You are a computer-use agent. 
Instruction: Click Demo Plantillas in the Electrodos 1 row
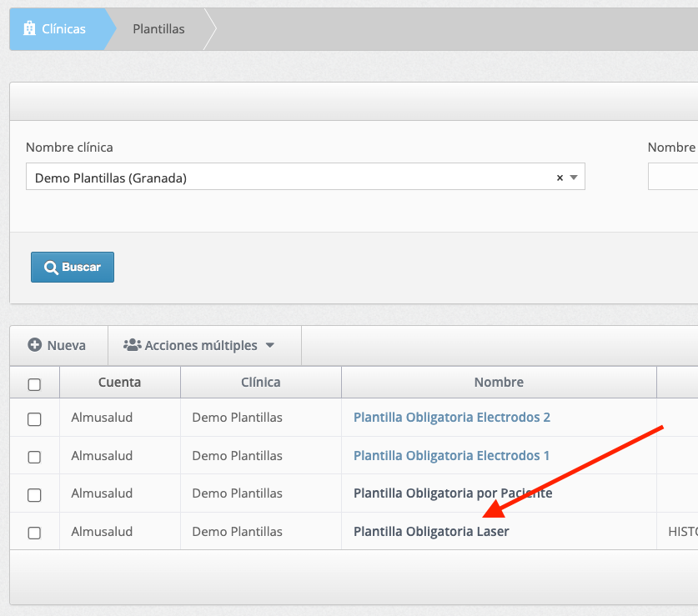pos(238,456)
